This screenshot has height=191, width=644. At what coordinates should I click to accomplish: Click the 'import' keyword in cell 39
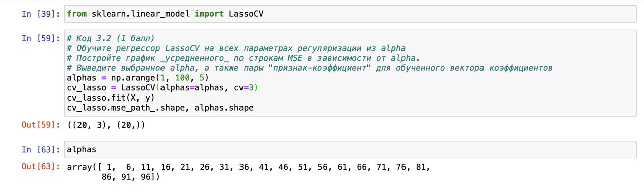click(209, 14)
